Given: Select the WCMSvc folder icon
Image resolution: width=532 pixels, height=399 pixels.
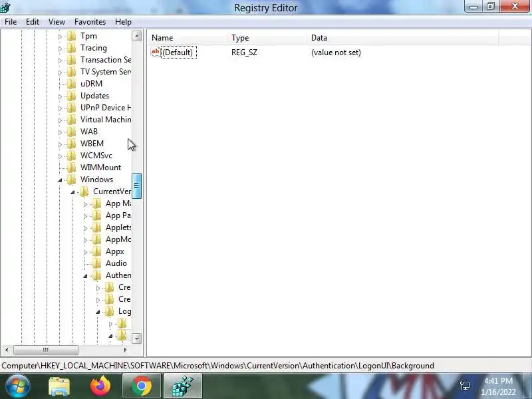Looking at the screenshot, I should point(72,156).
